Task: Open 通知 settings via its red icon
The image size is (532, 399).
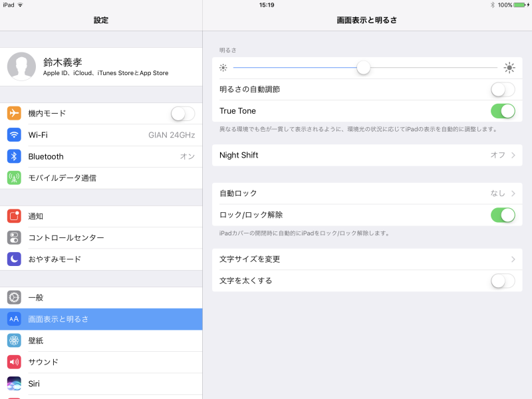Action: click(13, 215)
